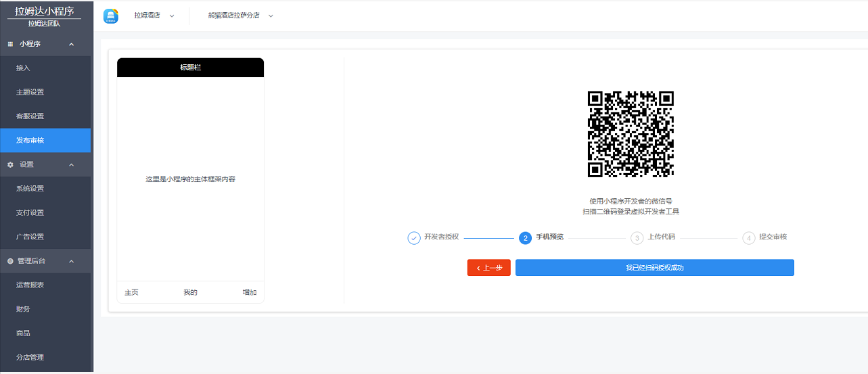Select 发布审核 in the sidebar
868x374 pixels.
point(45,141)
